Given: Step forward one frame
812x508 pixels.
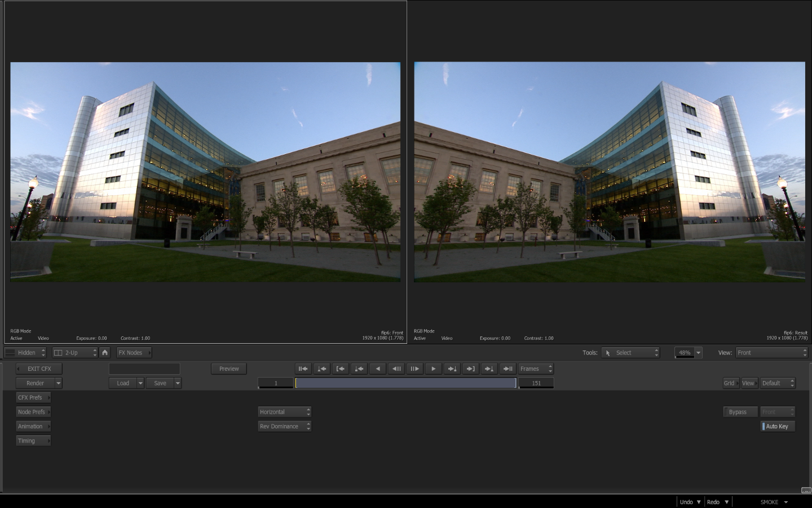Looking at the screenshot, I should (414, 369).
